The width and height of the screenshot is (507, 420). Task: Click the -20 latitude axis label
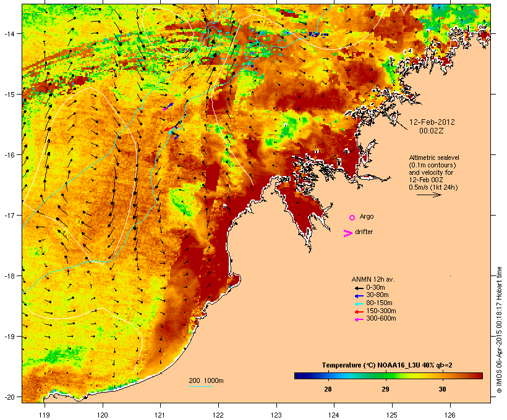8,397
